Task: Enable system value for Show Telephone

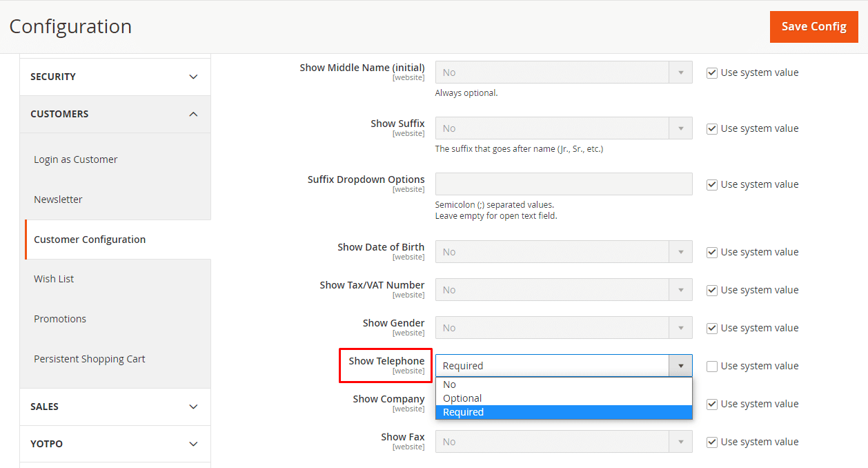Action: click(712, 367)
